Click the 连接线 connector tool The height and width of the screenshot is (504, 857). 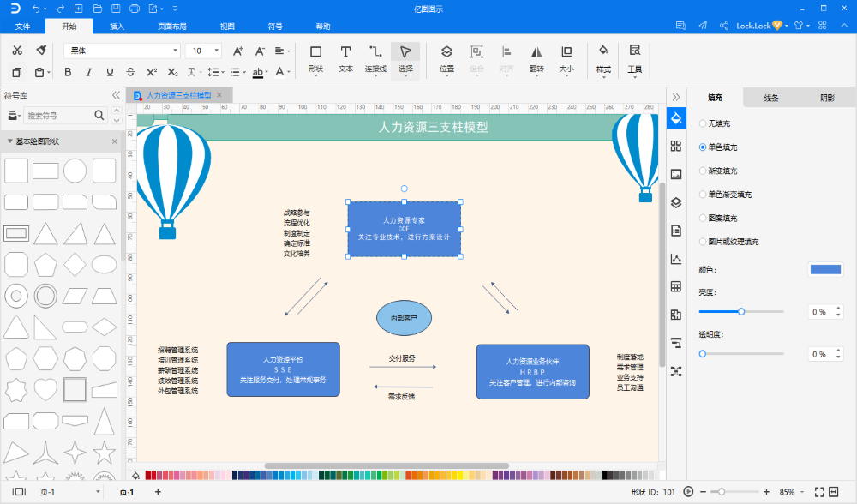tap(375, 57)
